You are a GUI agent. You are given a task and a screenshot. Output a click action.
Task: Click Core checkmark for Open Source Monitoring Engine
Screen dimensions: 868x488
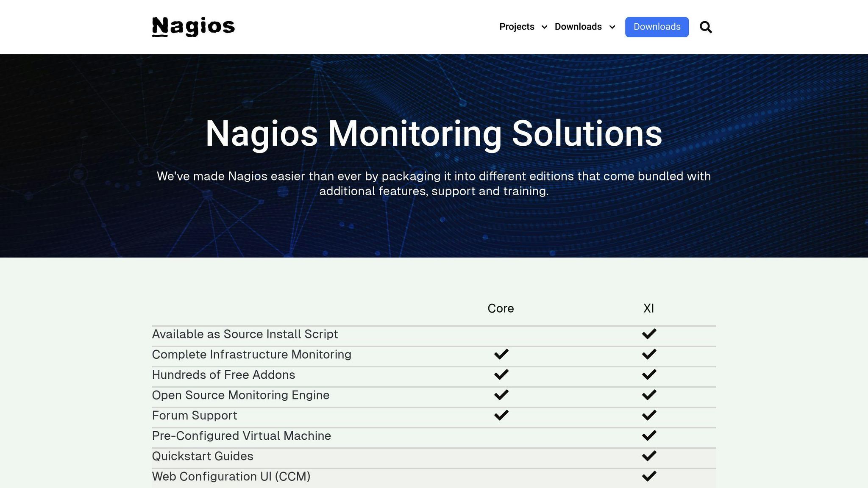[501, 395]
